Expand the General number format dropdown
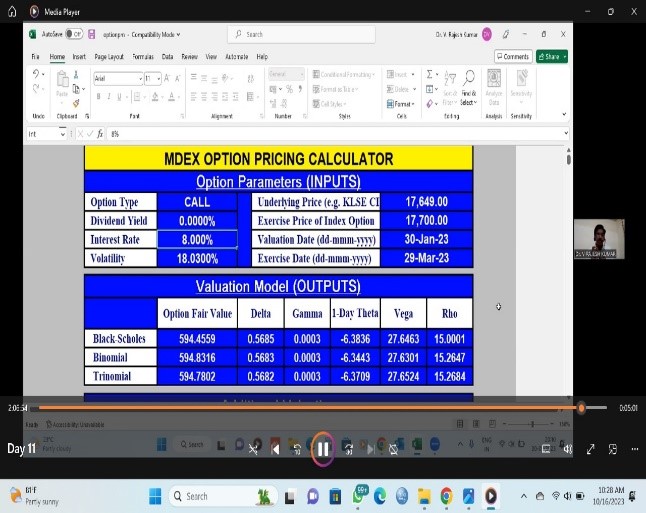Screen dimensions: 646x513 302,75
